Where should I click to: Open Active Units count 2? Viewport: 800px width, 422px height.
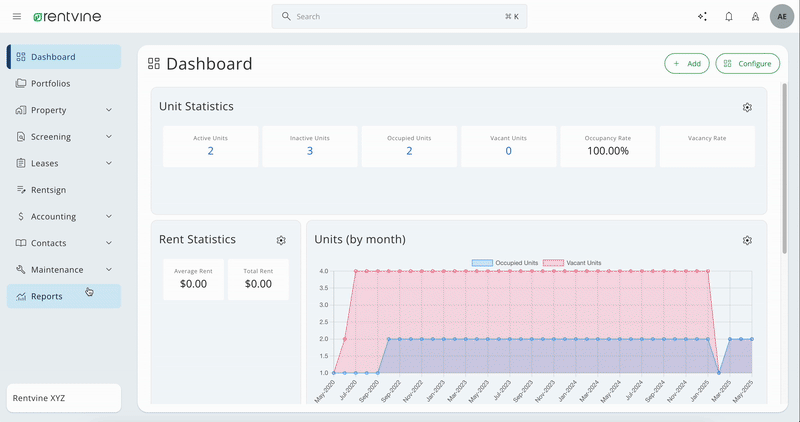tap(210, 151)
